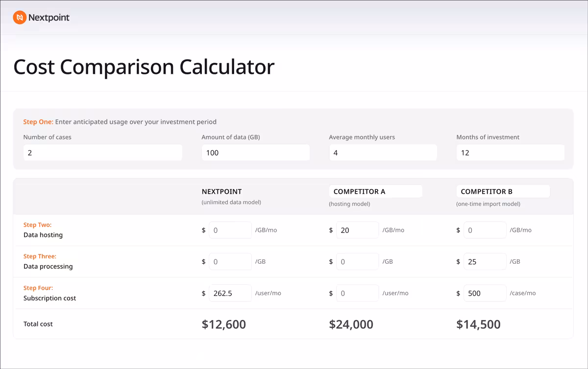Select the Average monthly users field
This screenshot has width=588, height=369.
coord(383,153)
